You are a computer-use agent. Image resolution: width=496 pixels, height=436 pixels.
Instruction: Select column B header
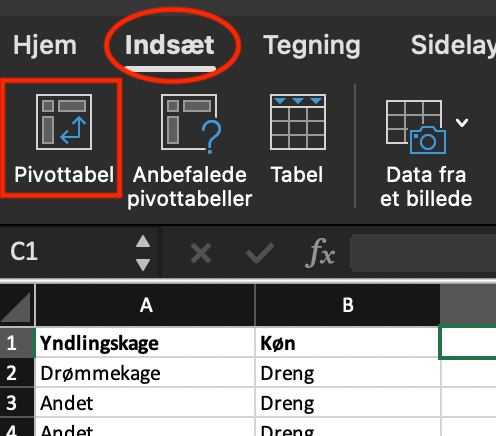pyautogui.click(x=348, y=305)
